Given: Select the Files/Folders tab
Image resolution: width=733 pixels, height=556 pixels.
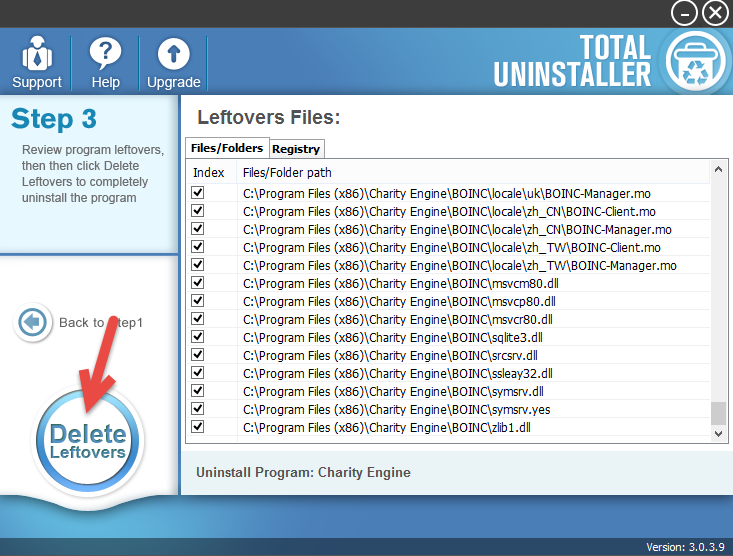Looking at the screenshot, I should tap(227, 148).
